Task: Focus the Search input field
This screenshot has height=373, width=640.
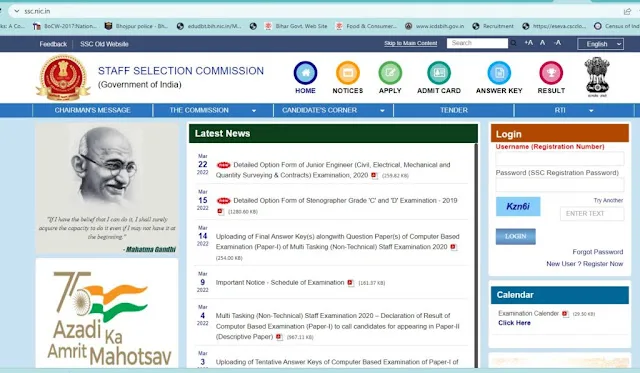Action: pos(477,43)
